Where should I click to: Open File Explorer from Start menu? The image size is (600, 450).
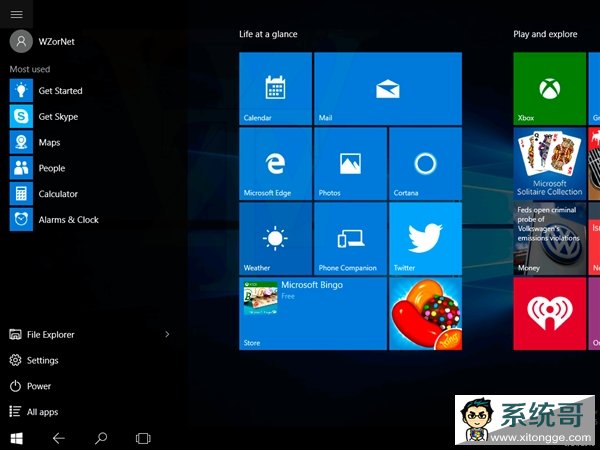[51, 334]
